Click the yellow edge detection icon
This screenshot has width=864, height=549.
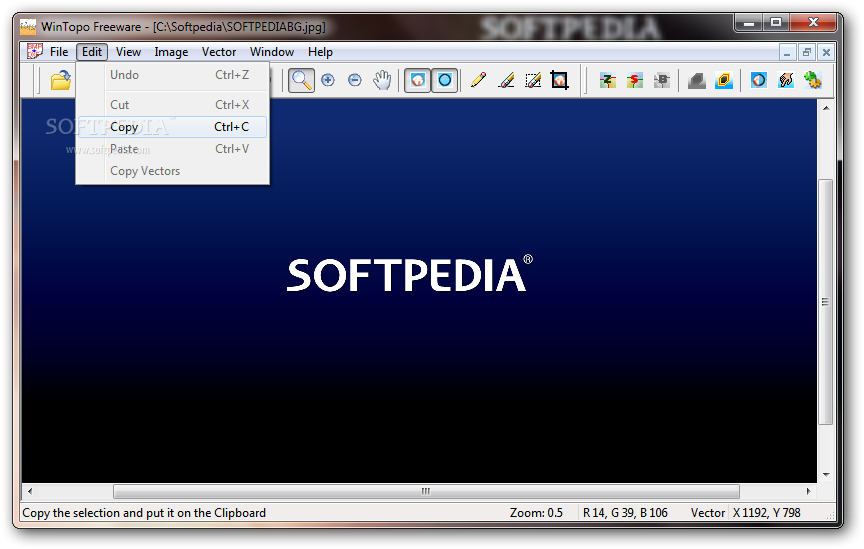724,80
